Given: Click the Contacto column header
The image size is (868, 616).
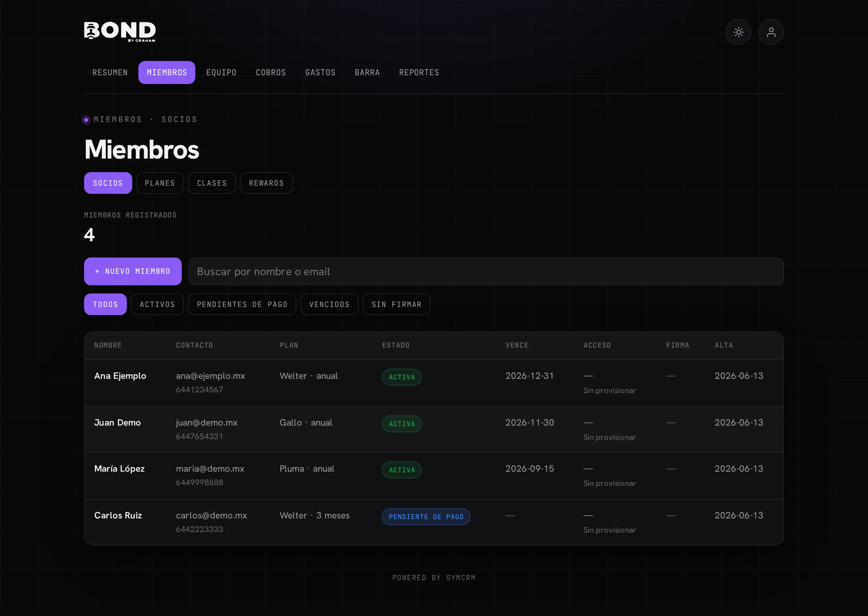Looking at the screenshot, I should click(194, 346).
